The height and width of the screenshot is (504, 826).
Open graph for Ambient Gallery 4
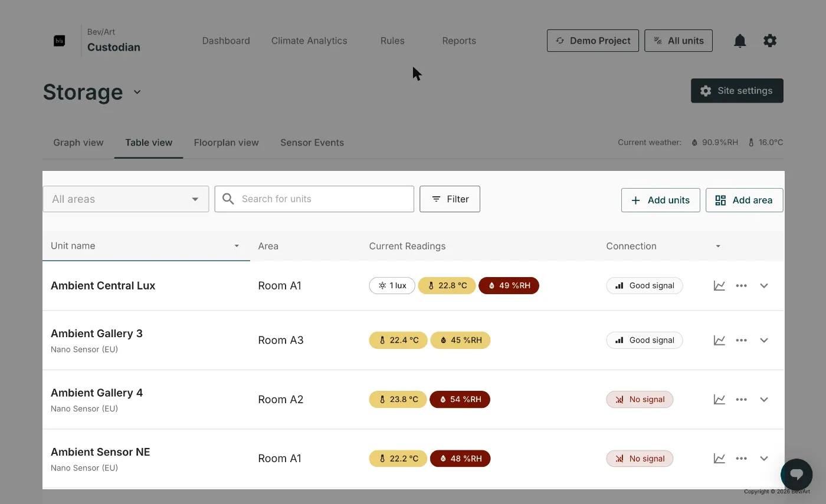coord(719,400)
